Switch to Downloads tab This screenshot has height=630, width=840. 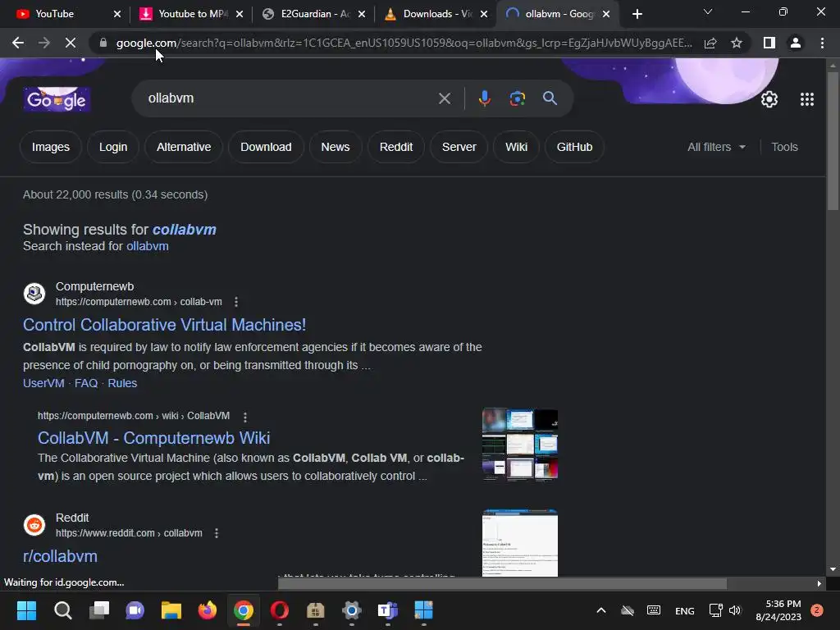[x=433, y=14]
